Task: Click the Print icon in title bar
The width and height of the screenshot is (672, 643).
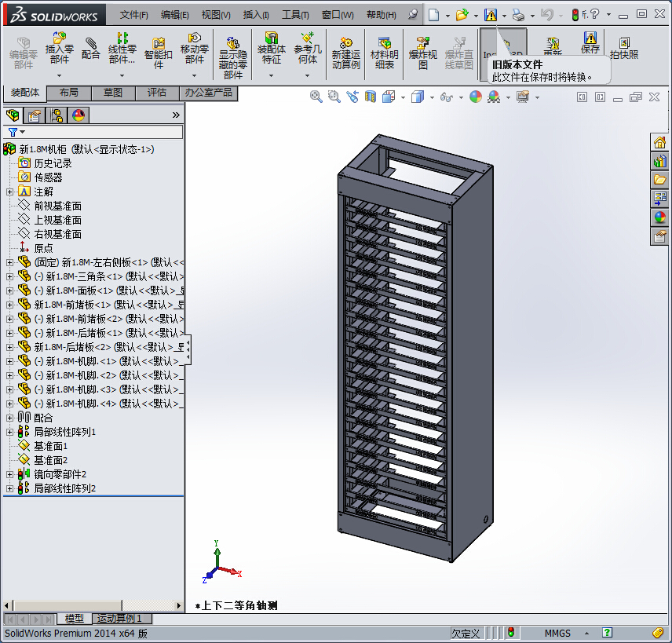Action: click(x=519, y=16)
